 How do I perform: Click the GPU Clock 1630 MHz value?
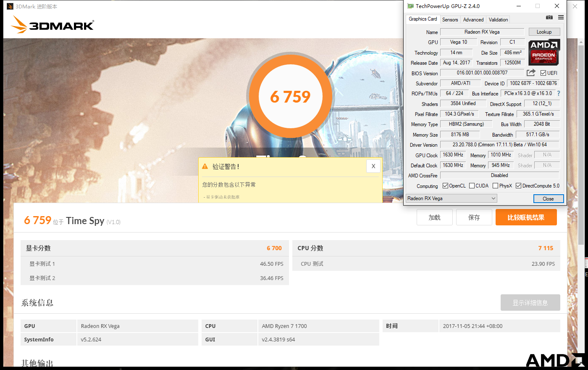[x=453, y=155]
